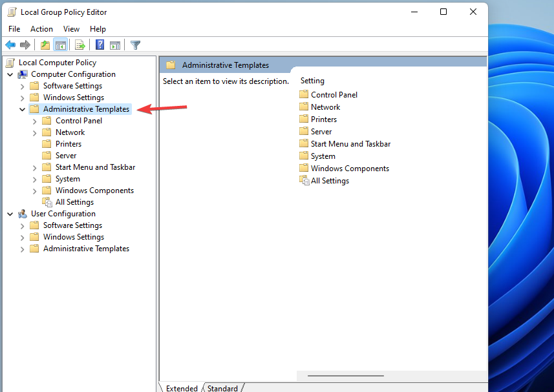
Task: Expand Windows Settings under Computer Configuration
Action: click(x=22, y=98)
